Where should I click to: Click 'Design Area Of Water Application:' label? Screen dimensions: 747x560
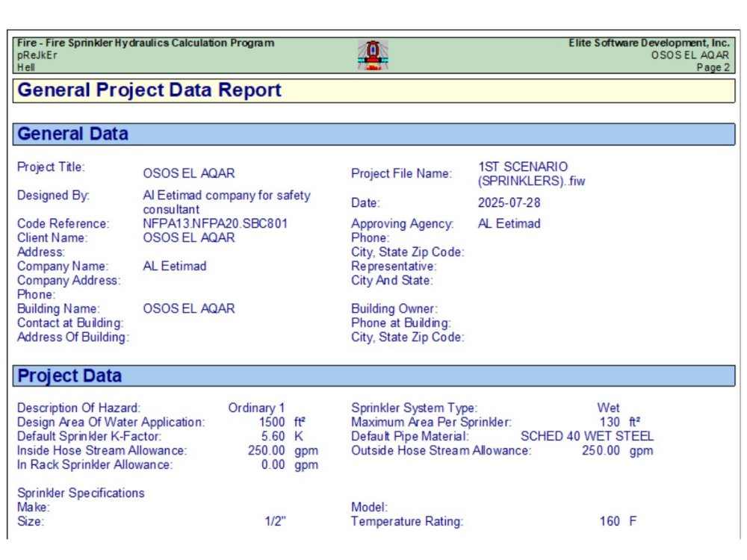point(111,423)
